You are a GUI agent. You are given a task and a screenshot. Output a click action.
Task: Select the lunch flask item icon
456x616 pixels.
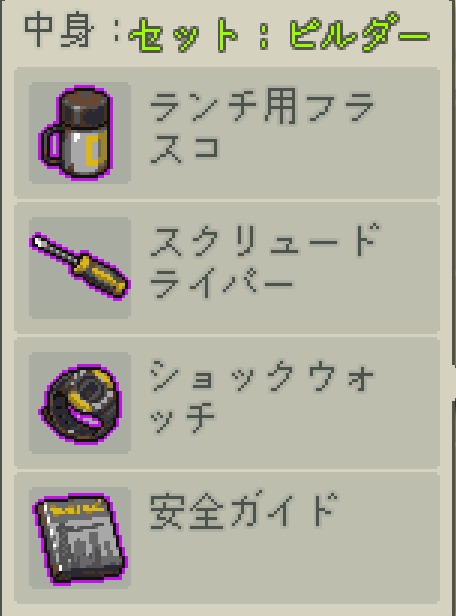point(76,133)
